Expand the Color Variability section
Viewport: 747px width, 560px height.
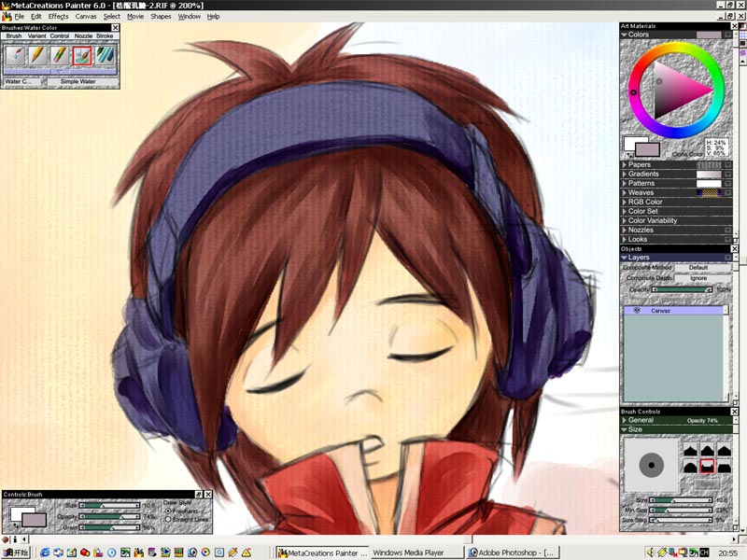click(624, 221)
